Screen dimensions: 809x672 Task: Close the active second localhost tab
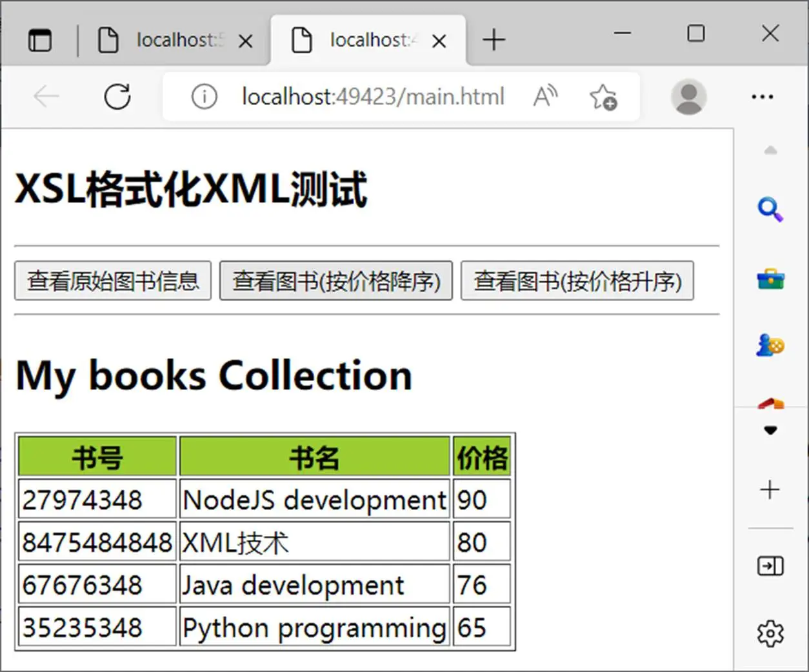pyautogui.click(x=439, y=41)
